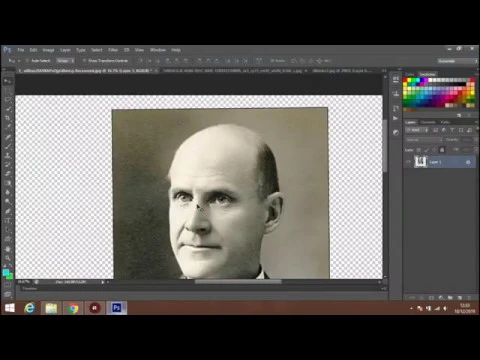Toggle Quick Mask mode icon

8,284
